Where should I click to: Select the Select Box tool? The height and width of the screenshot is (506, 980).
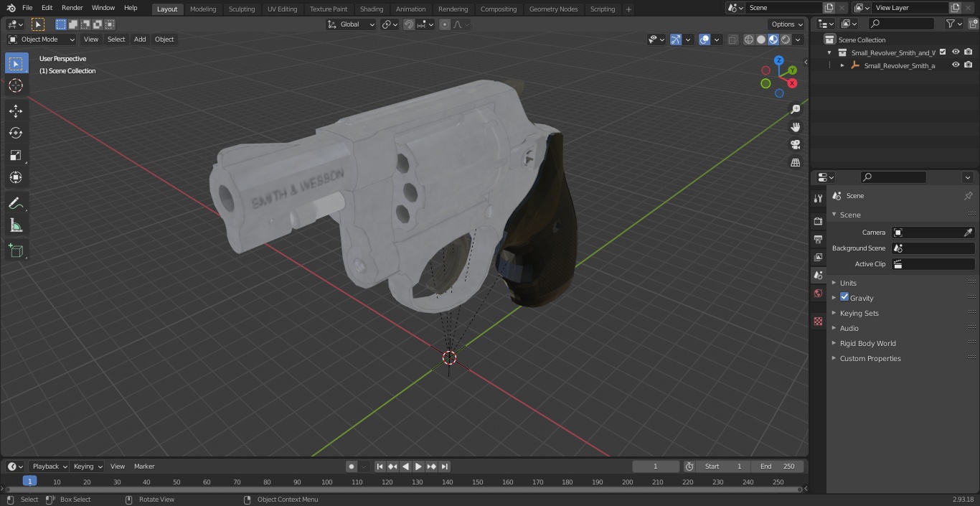16,63
